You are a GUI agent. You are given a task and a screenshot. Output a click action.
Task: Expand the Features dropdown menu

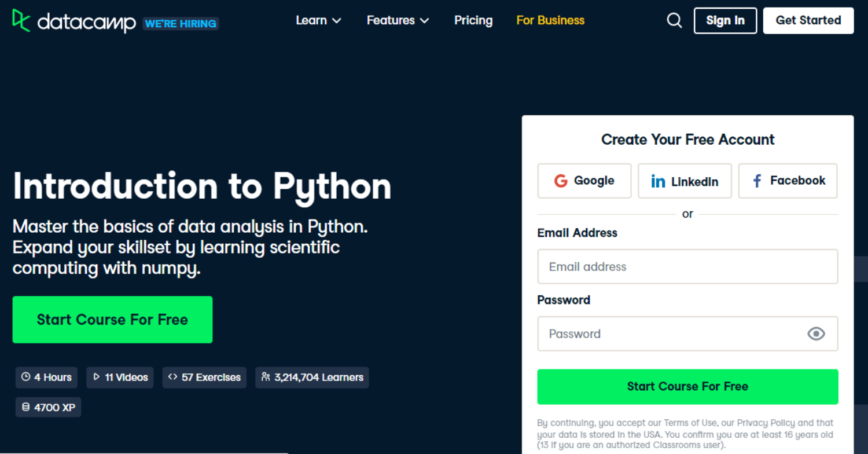[398, 21]
